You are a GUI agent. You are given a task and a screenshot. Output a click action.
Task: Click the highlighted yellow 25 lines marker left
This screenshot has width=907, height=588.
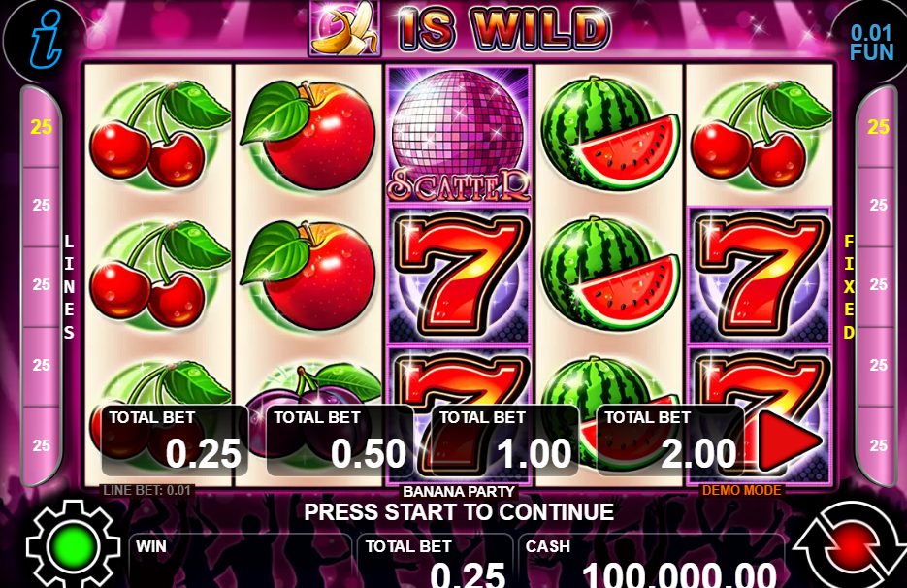[x=41, y=126]
